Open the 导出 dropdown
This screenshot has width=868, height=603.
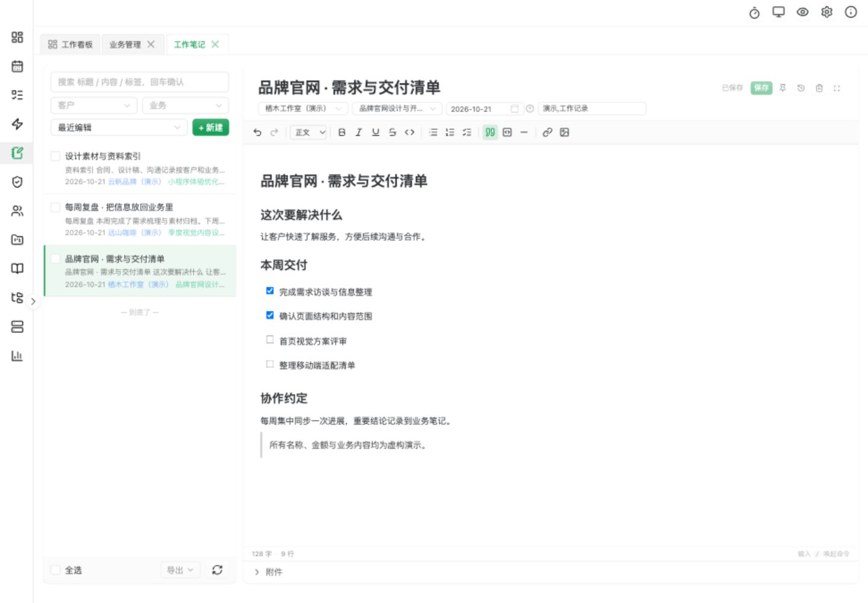pos(180,570)
